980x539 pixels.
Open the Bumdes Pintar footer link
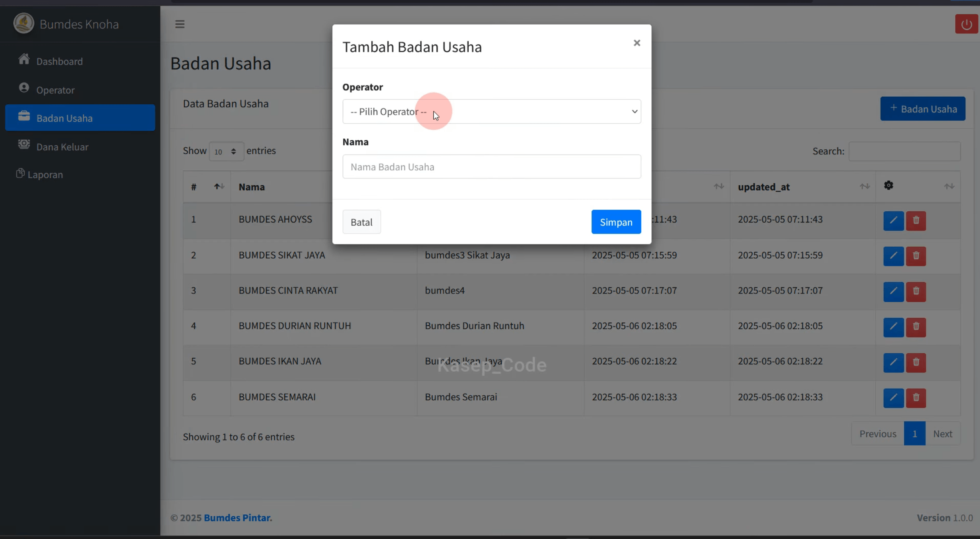tap(238, 518)
